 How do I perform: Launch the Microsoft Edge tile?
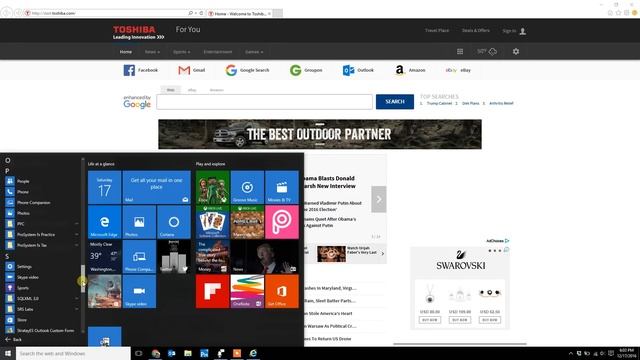(104, 222)
